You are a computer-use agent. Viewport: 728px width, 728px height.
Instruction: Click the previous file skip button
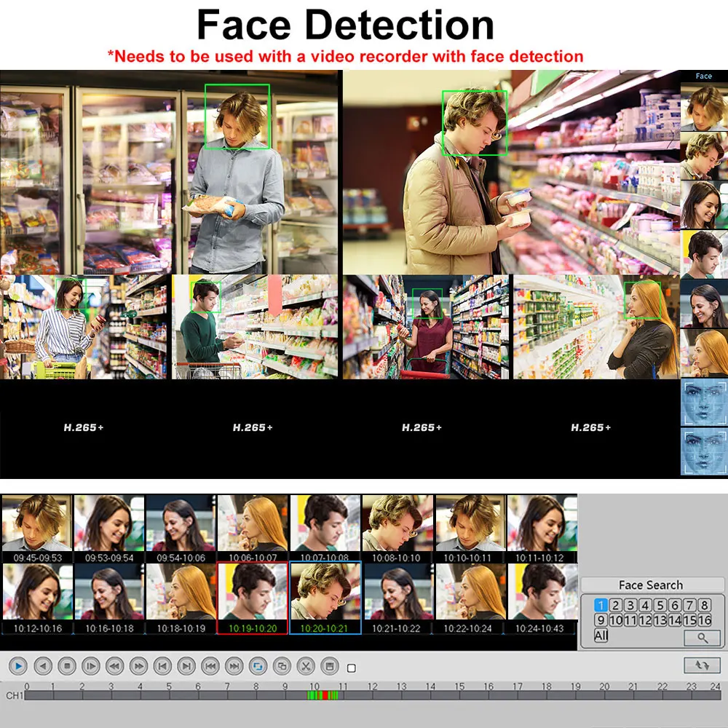tap(210, 666)
